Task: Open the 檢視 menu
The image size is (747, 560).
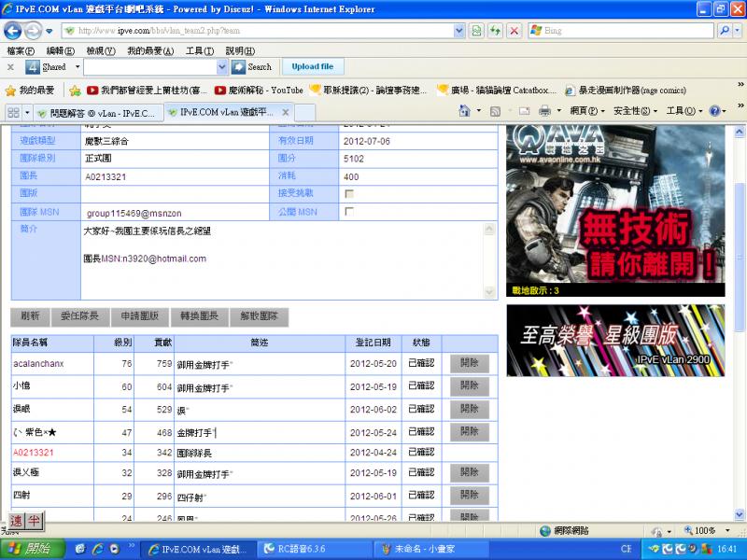Action: click(x=100, y=50)
